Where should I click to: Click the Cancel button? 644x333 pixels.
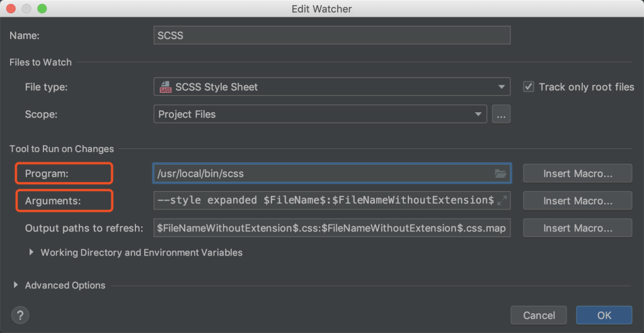point(539,315)
